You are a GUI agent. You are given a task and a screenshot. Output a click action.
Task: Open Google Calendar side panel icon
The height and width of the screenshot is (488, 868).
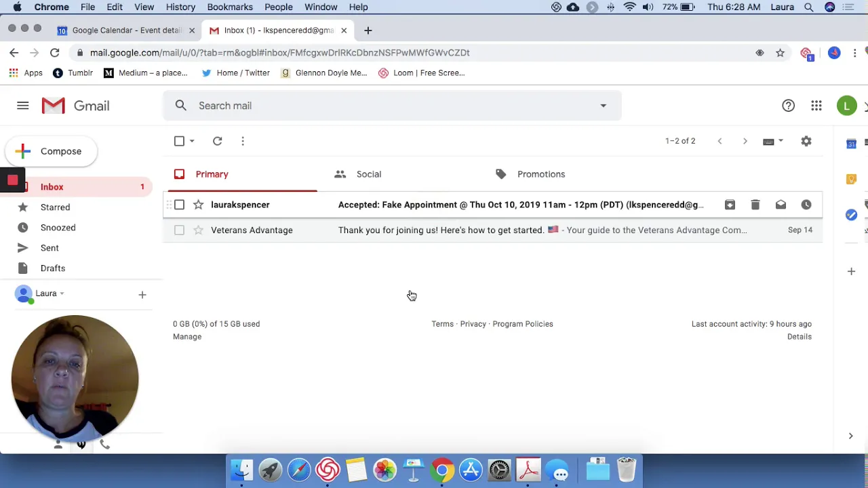tap(851, 143)
